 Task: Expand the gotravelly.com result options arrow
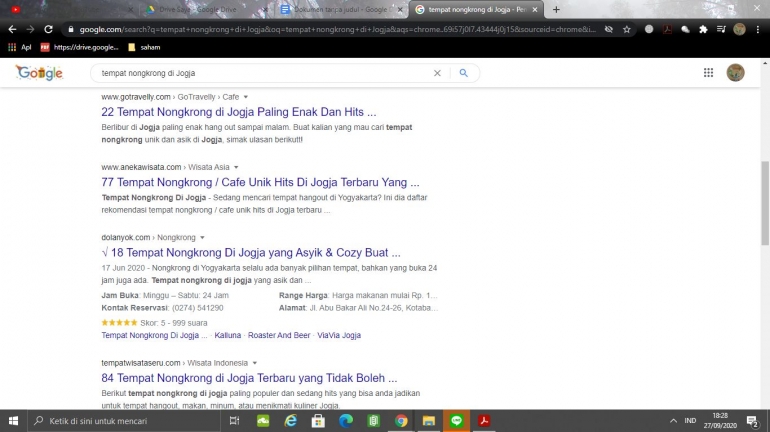(246, 97)
